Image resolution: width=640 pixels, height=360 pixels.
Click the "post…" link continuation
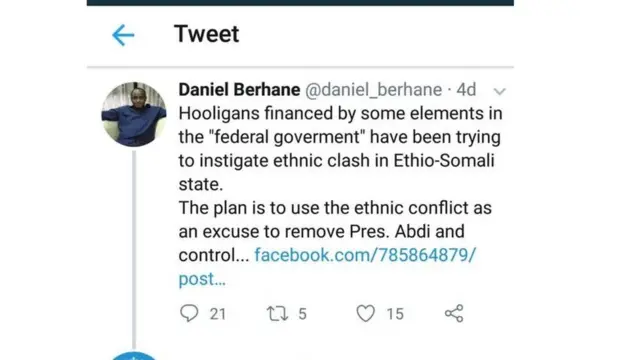[202, 279]
